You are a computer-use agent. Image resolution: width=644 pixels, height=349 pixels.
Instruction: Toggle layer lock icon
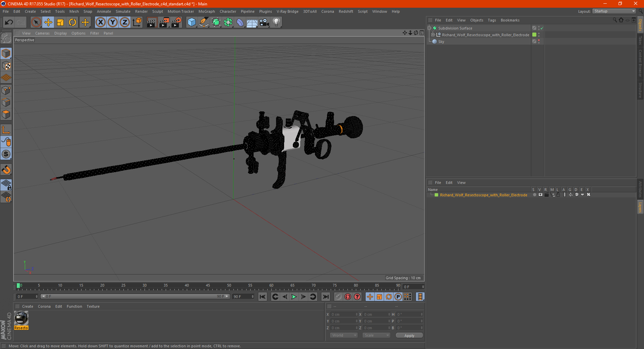pyautogui.click(x=558, y=195)
